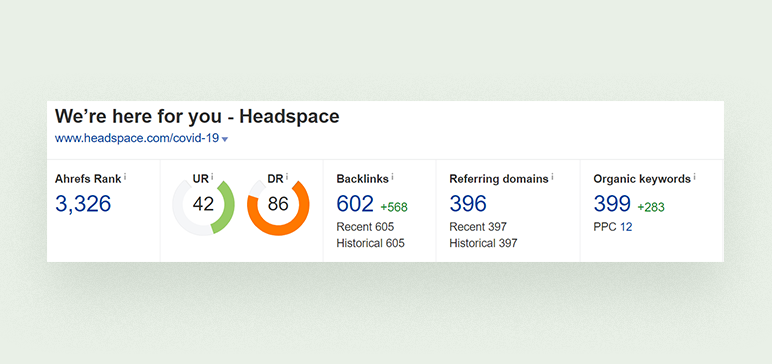The height and width of the screenshot is (364, 772).
Task: Click the Ahrefs Rank label
Action: tap(88, 179)
